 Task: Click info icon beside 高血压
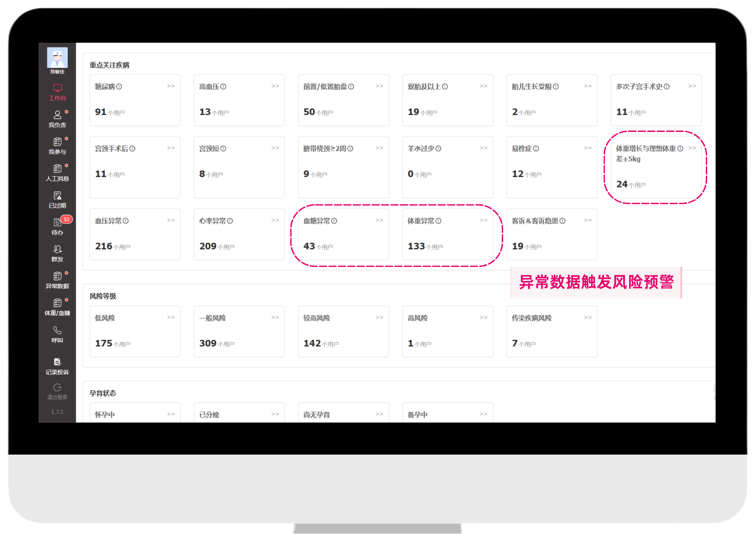tap(223, 87)
